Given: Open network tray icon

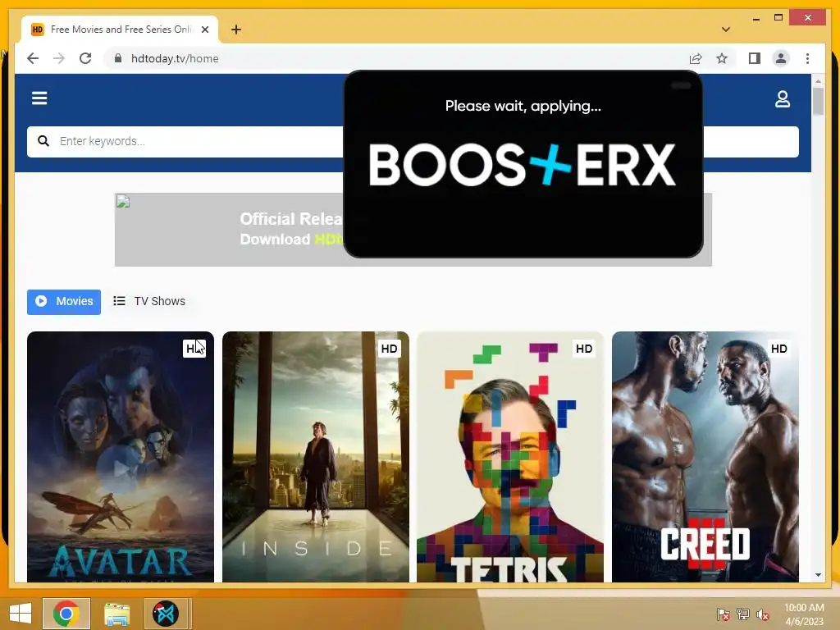Looking at the screenshot, I should coord(743,614).
